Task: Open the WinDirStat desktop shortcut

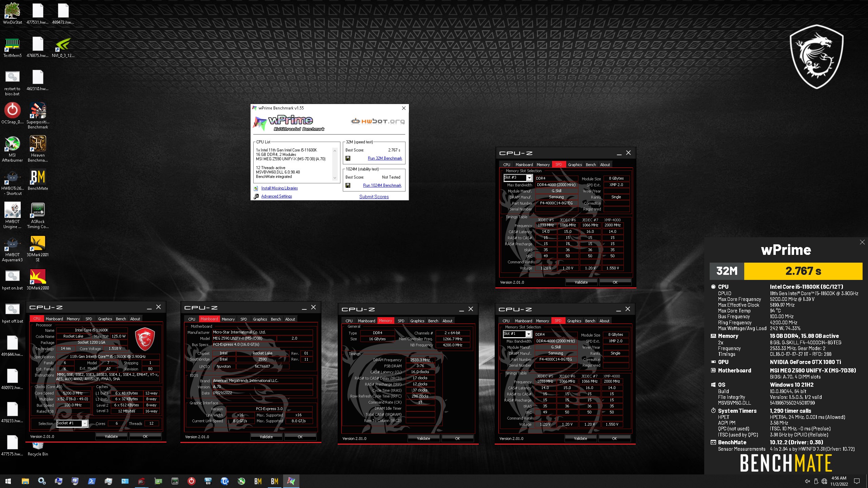Action: (x=13, y=14)
